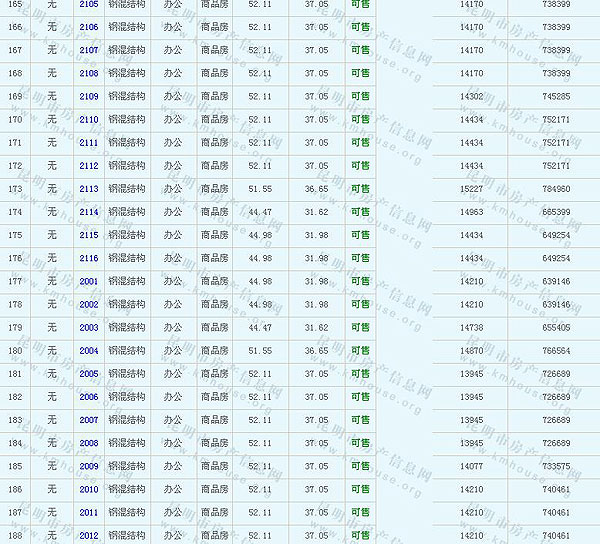600x544 pixels.
Task: Select room 2008 link
Action: (88, 443)
